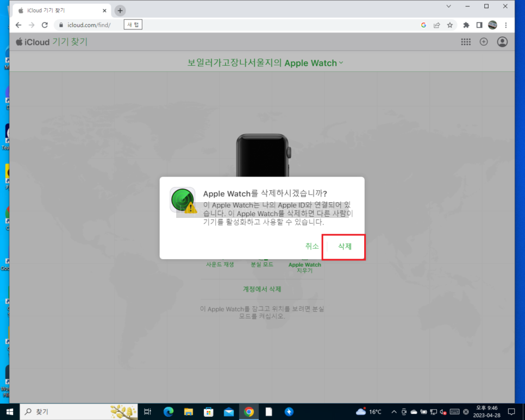
Task: Open Mail app from taskbar
Action: (229, 412)
